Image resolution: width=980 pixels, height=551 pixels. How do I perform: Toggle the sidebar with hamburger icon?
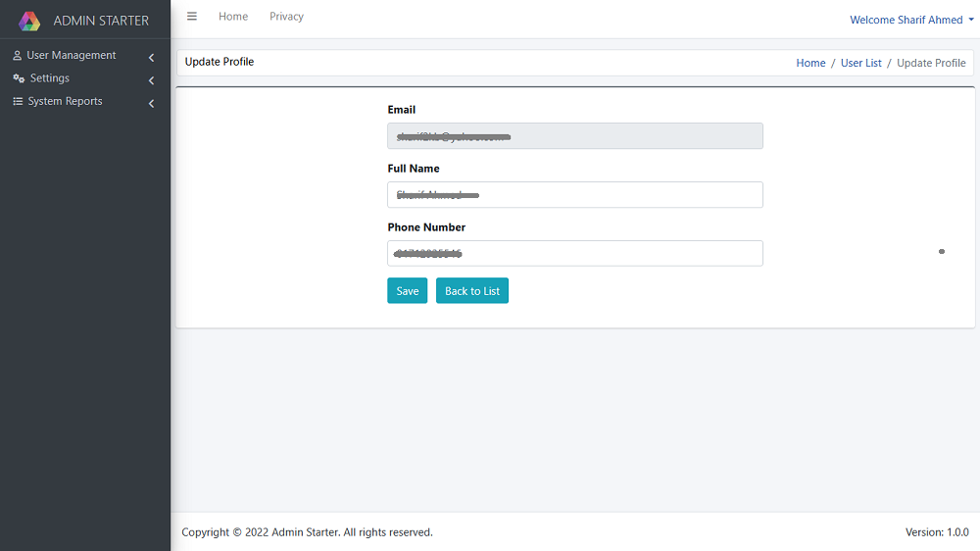pos(192,17)
